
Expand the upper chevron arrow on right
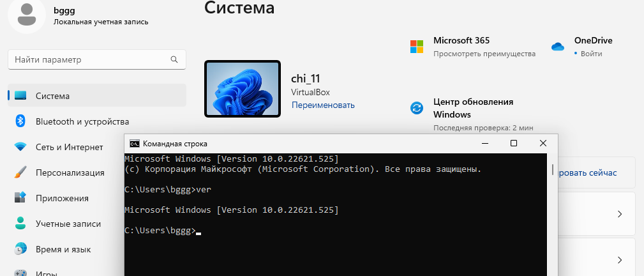click(619, 215)
